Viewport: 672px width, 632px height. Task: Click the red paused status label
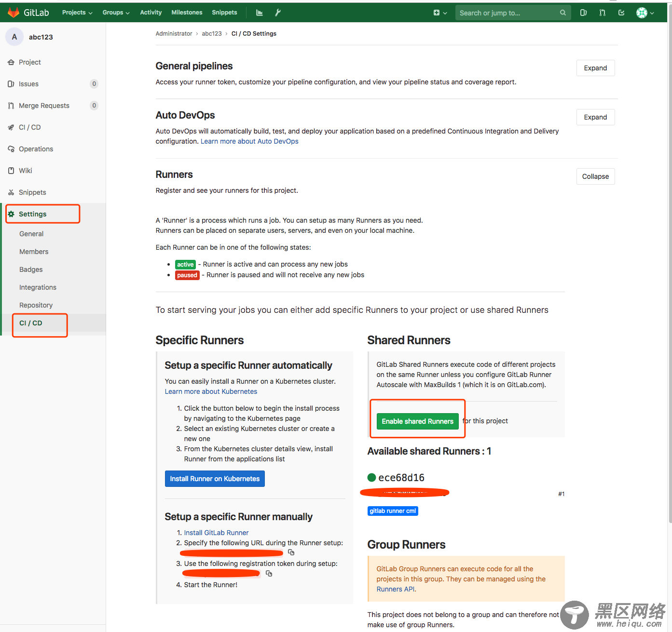pyautogui.click(x=187, y=275)
